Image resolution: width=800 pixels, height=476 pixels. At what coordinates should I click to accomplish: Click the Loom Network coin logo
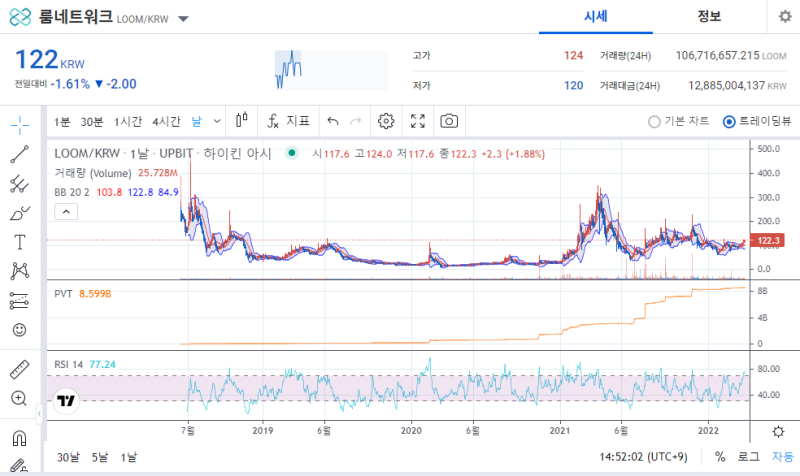pos(20,17)
